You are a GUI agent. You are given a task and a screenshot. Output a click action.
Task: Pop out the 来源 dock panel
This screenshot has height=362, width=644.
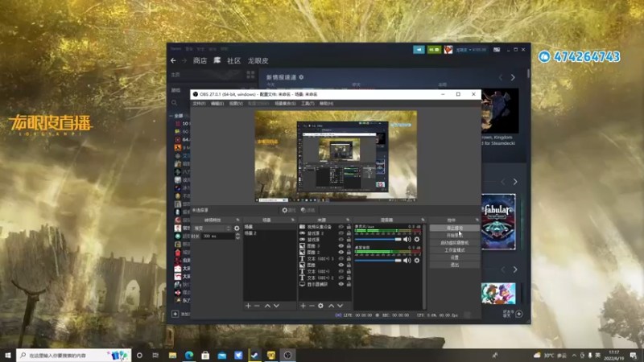coord(348,220)
